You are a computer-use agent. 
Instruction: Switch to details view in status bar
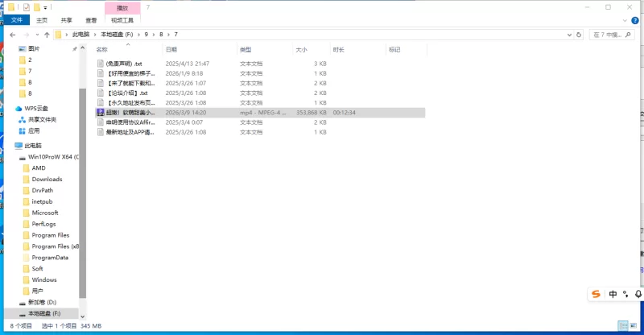(623, 326)
